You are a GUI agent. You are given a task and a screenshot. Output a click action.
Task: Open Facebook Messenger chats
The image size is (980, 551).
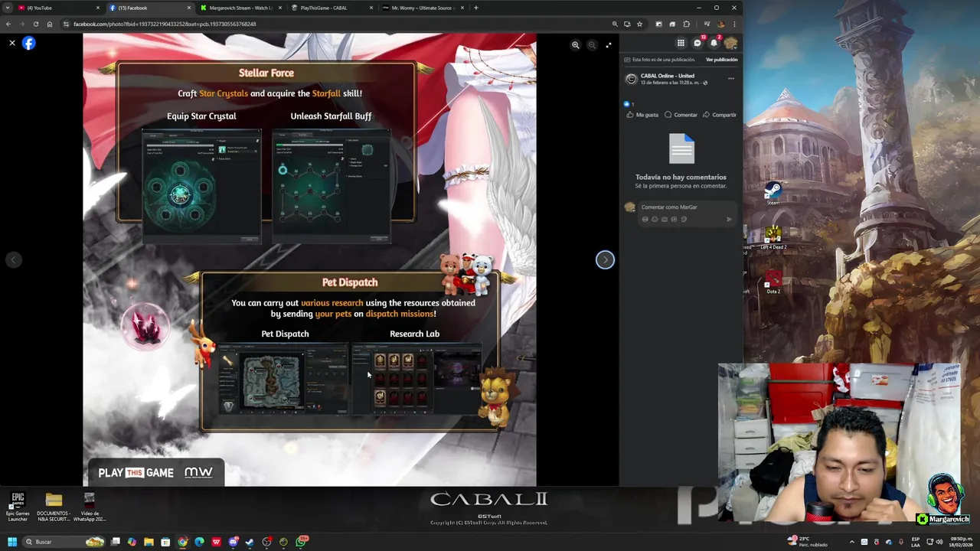(697, 43)
